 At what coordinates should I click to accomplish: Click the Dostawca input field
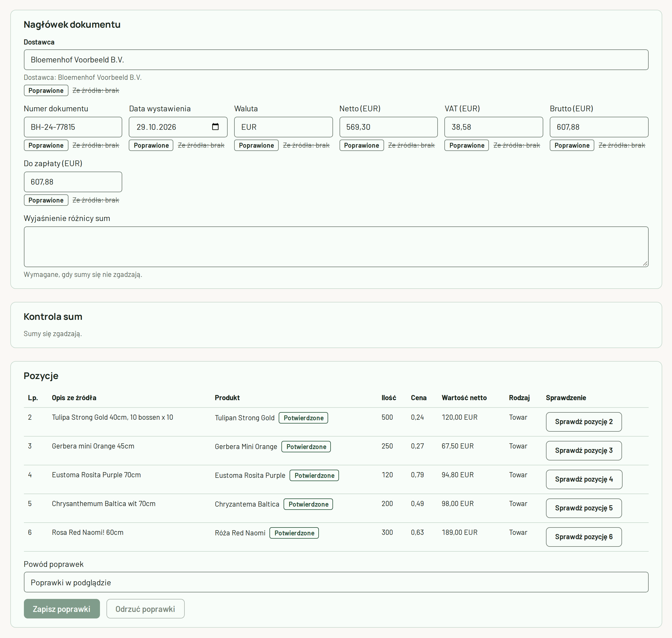(x=336, y=60)
